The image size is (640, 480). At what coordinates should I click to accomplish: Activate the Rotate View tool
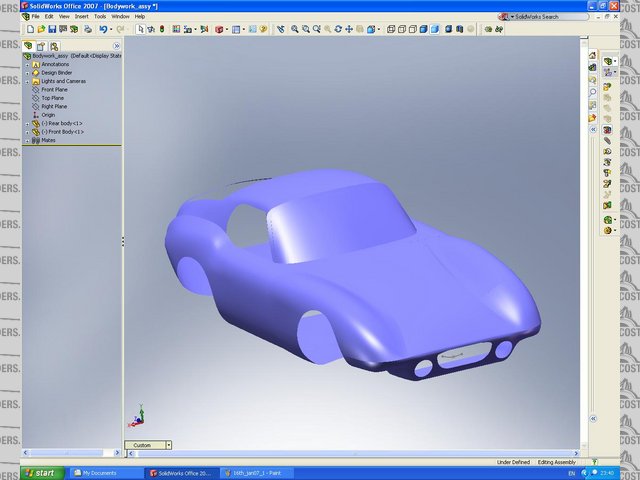point(338,29)
